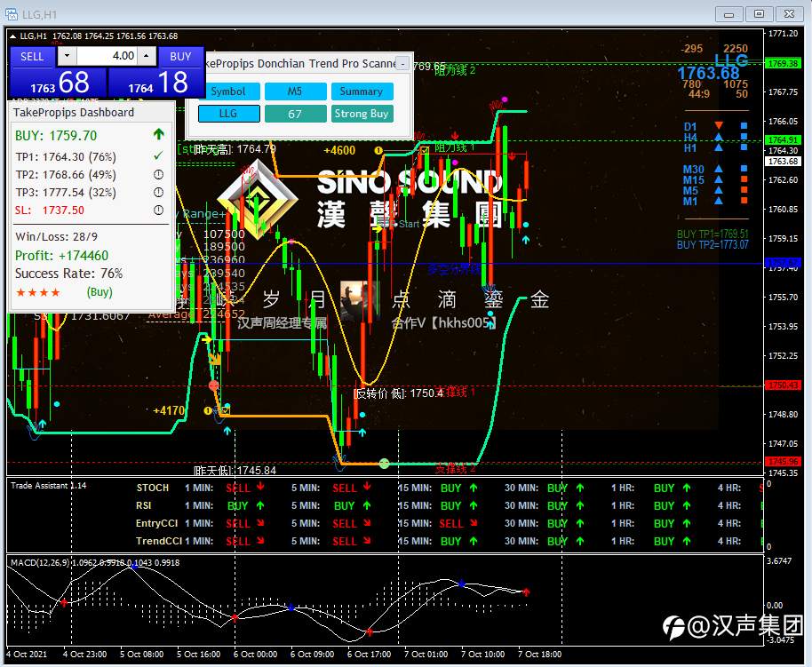Click the RSI 1 HR BUY arrow
The height and width of the screenshot is (667, 812).
(687, 505)
